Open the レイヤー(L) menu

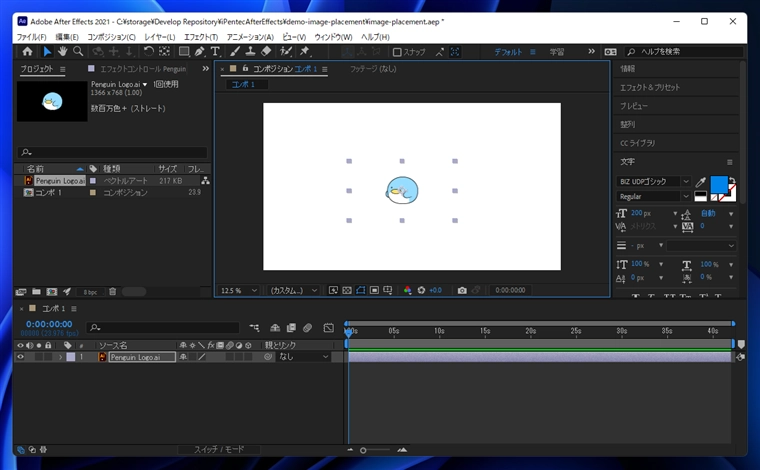point(160,37)
